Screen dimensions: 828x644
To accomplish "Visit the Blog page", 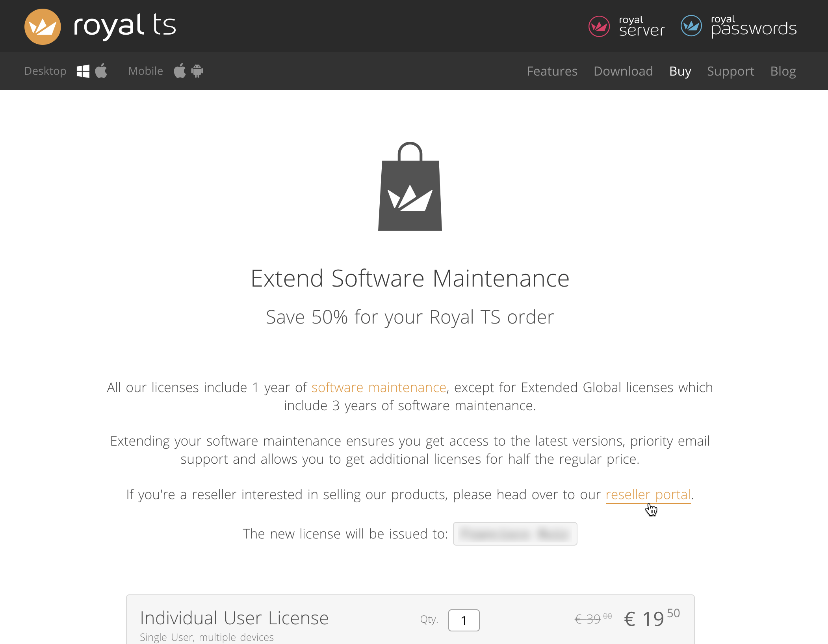I will coord(783,71).
